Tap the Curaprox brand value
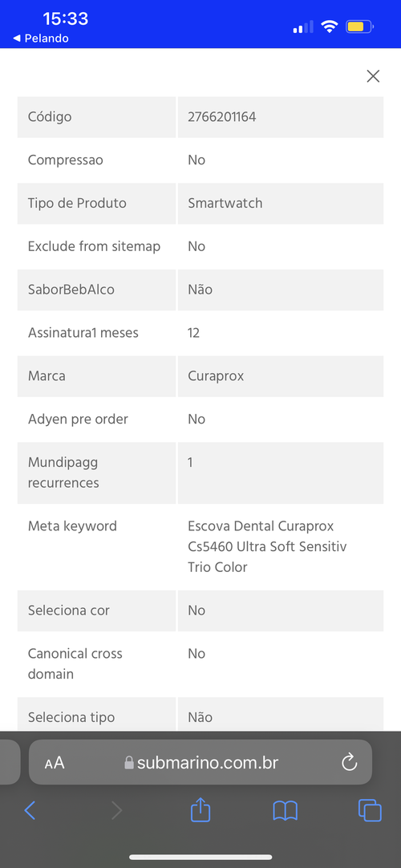 216,376
